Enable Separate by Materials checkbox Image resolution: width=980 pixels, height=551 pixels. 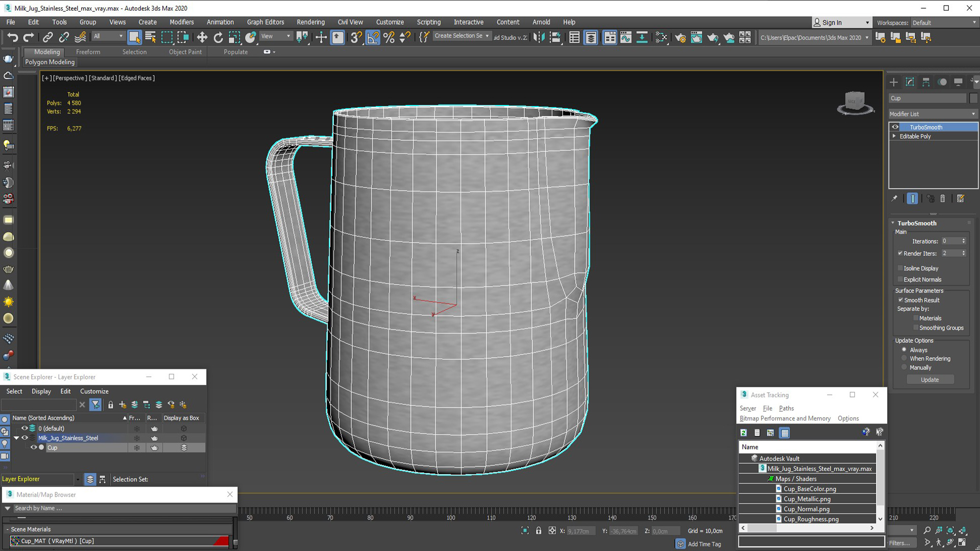[x=916, y=318]
